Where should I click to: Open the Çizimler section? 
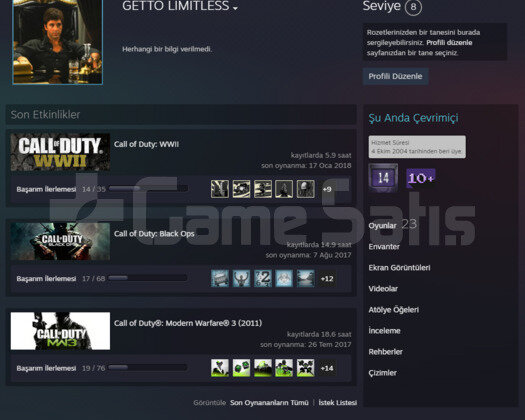click(x=382, y=373)
